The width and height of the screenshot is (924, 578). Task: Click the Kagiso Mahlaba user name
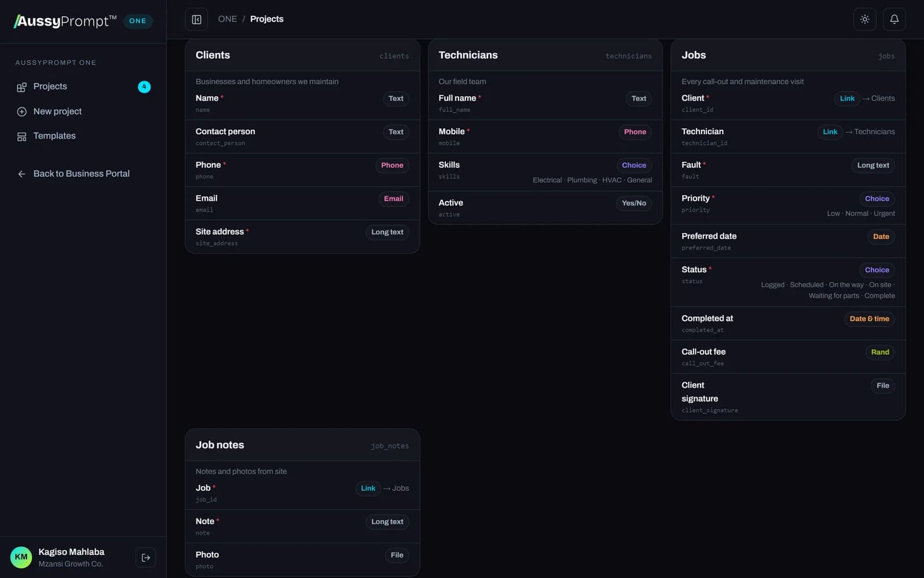72,552
